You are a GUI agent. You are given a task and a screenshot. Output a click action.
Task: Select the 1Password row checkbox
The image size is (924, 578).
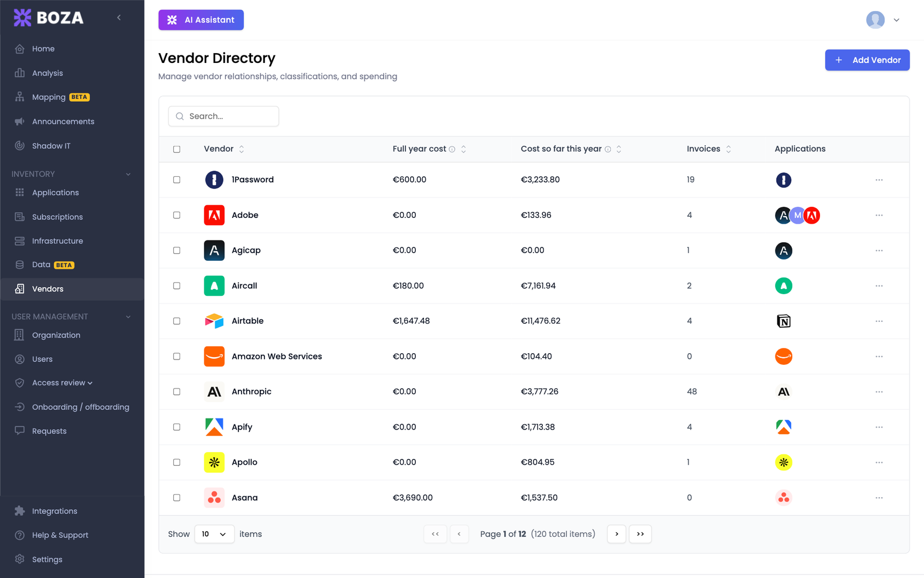click(177, 180)
